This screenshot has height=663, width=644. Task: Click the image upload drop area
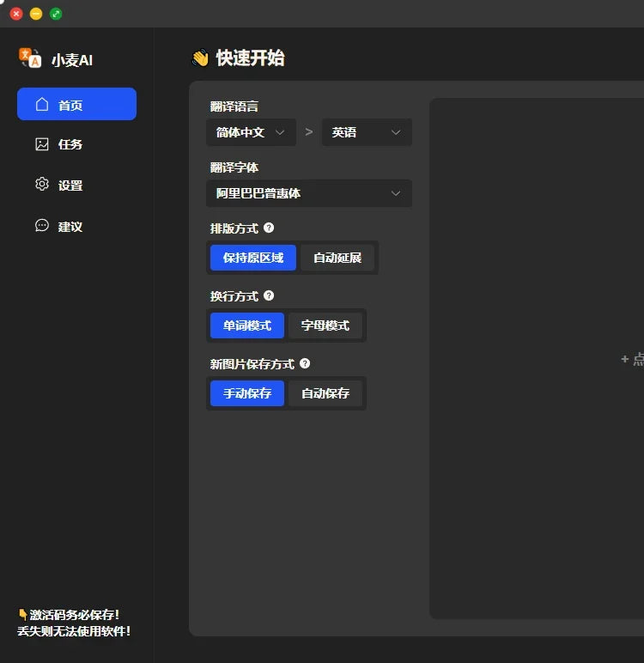[537, 359]
